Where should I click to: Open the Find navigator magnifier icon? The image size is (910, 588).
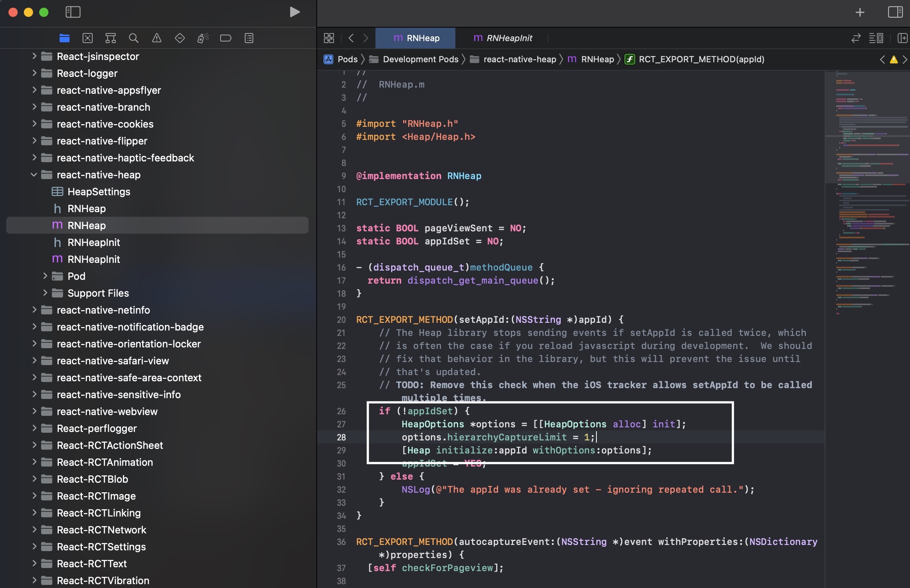point(133,38)
